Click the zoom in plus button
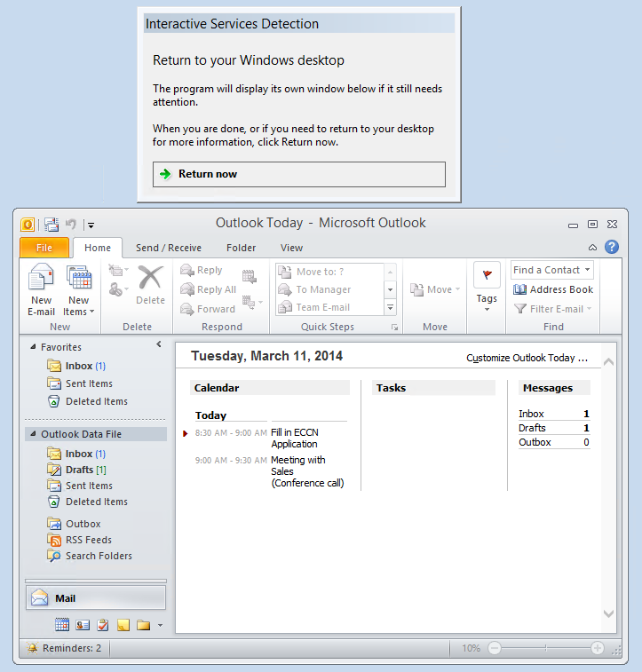This screenshot has height=672, width=642. point(598,648)
